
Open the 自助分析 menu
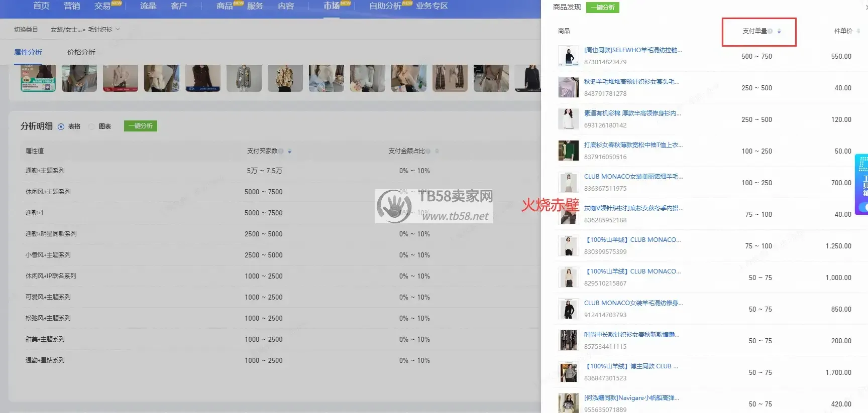pos(385,6)
